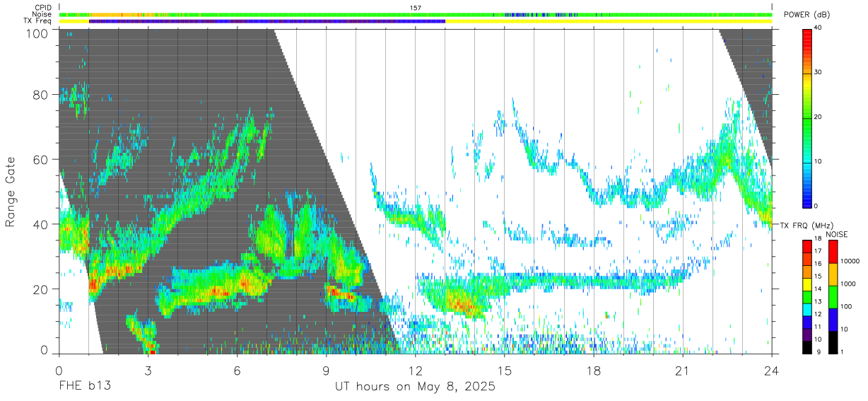Click the x-axis tick label 21
Viewport: 868px width, 401px height.
tap(682, 370)
